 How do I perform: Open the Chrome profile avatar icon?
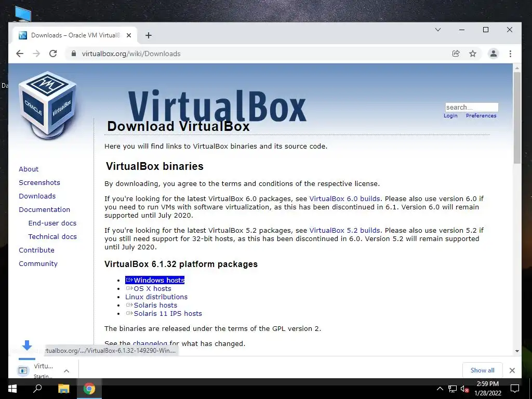tap(494, 54)
